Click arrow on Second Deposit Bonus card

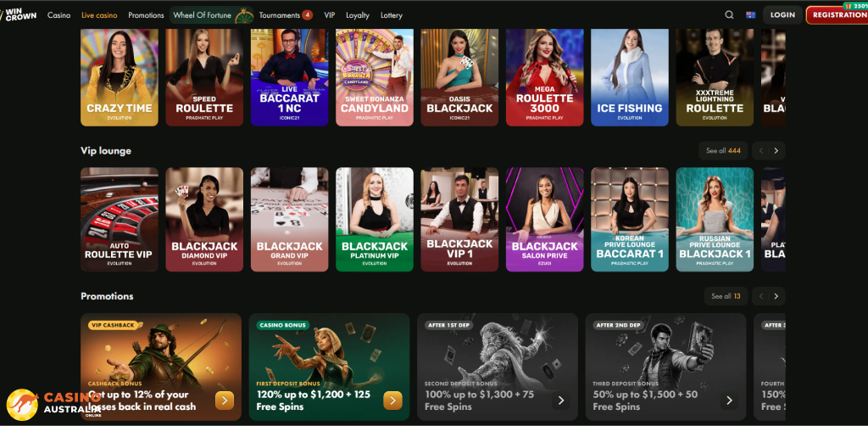[x=561, y=400]
